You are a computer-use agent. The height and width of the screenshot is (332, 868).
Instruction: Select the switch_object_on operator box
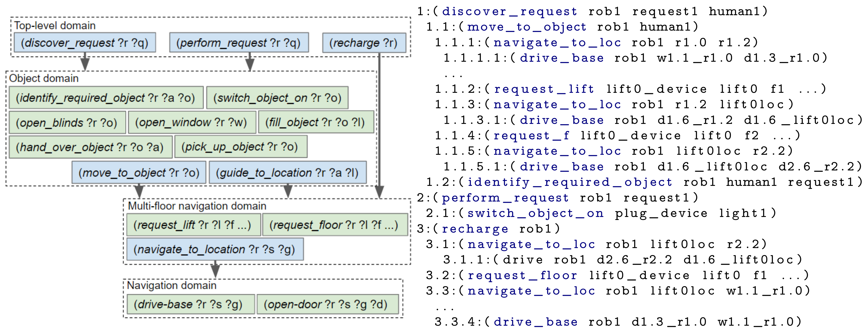pyautogui.click(x=277, y=98)
